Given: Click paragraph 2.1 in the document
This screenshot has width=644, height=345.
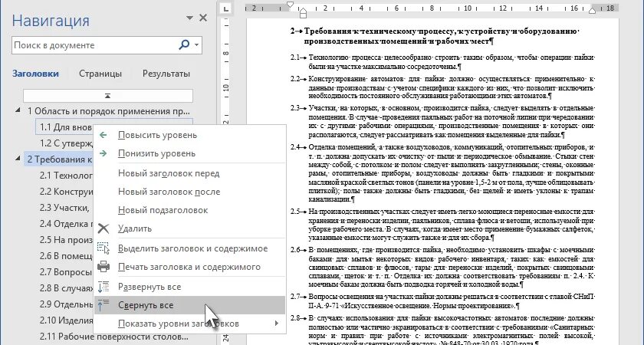Looking at the screenshot, I should tap(442, 61).
